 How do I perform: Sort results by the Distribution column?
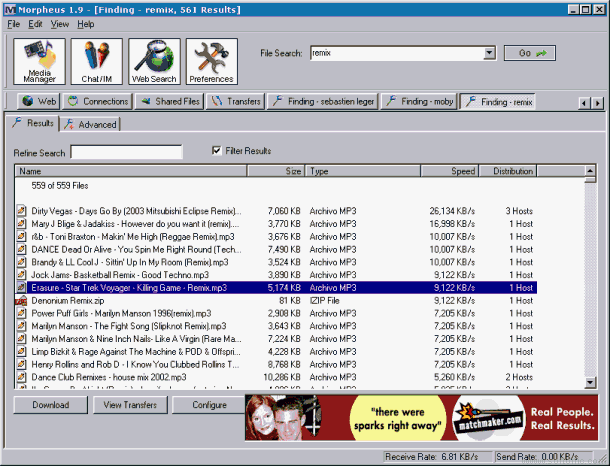click(508, 171)
